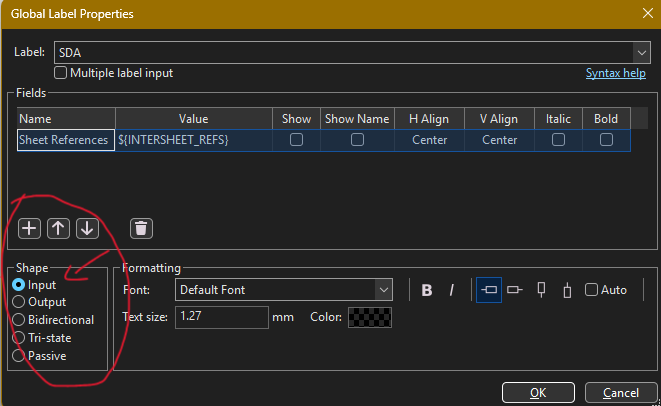Enable the Auto orientation checkbox

click(591, 290)
